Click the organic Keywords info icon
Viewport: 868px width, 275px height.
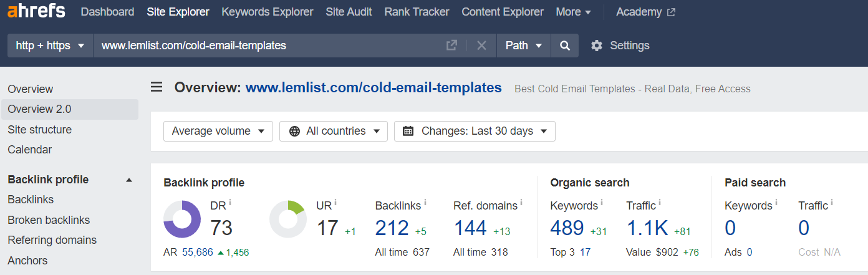click(602, 203)
